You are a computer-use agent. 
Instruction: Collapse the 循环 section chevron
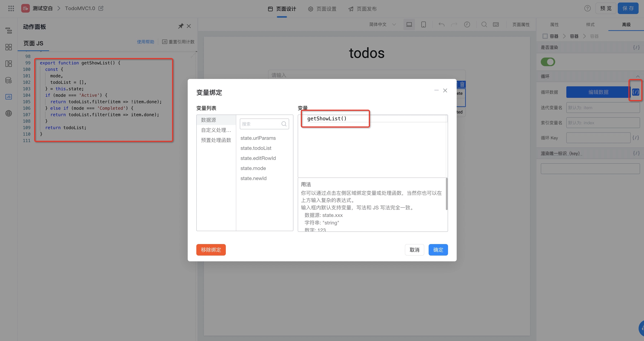point(638,76)
